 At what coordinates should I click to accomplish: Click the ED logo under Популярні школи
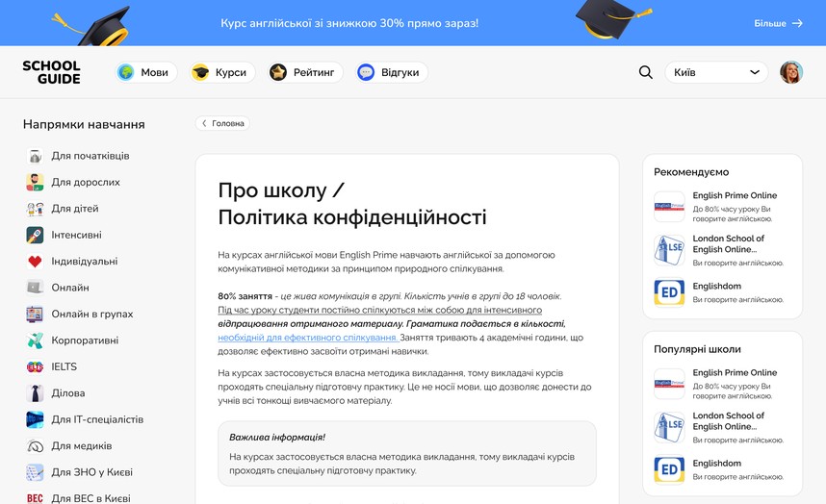click(x=669, y=469)
